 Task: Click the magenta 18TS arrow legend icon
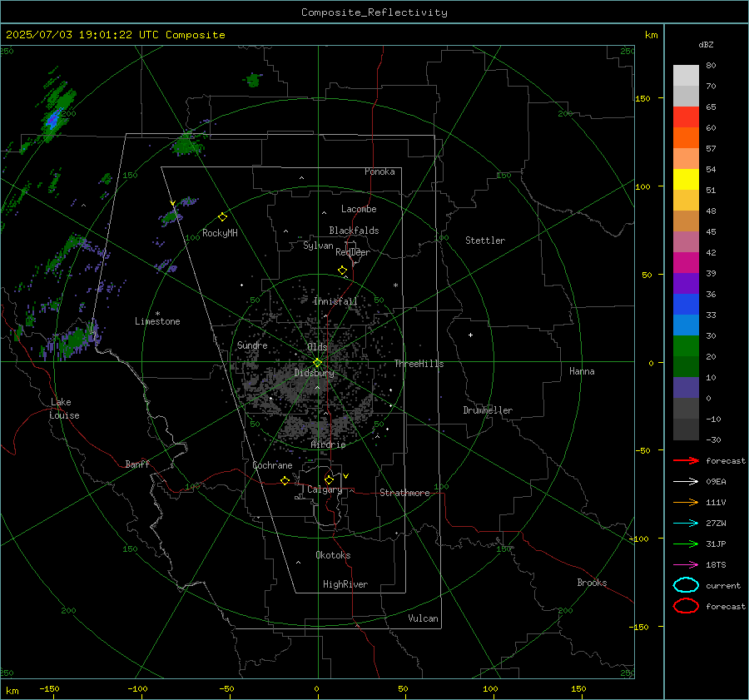[x=686, y=565]
